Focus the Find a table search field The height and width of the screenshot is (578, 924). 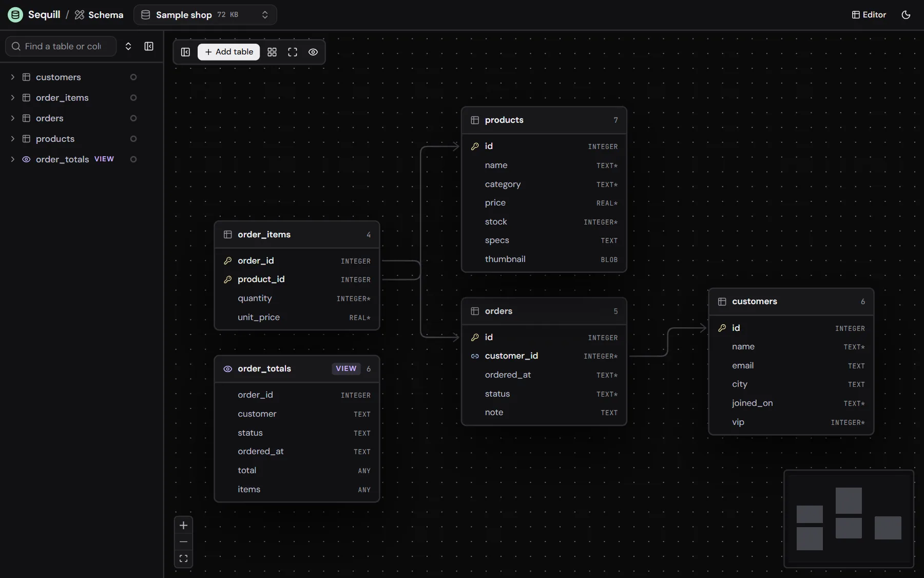[x=61, y=46]
